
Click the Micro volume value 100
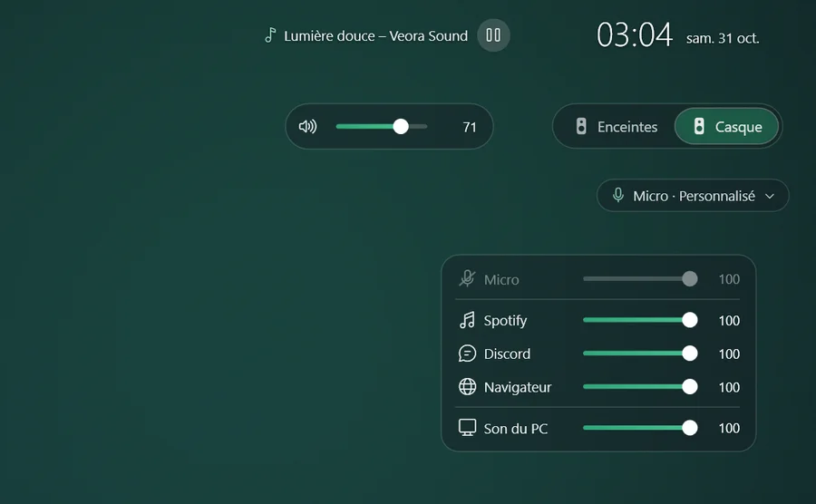[729, 279]
